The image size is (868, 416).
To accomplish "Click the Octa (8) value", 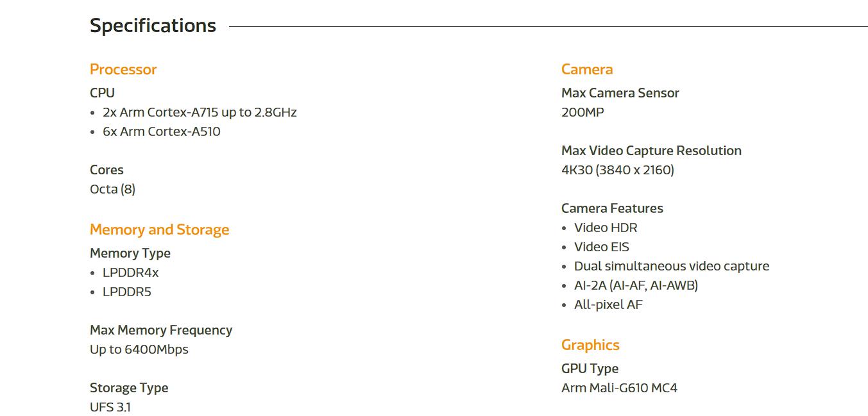I will 112,189.
